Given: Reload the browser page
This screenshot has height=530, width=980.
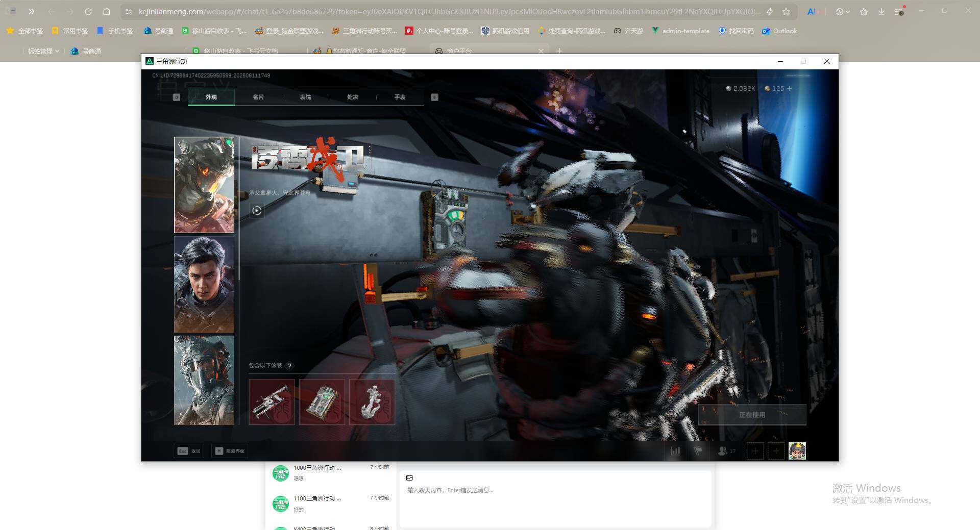Looking at the screenshot, I should pos(88,11).
